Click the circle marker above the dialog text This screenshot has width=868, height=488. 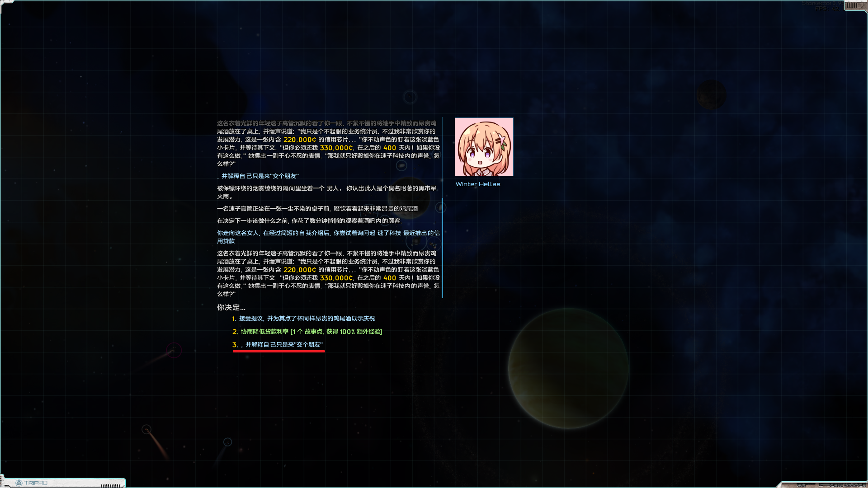pos(410,97)
